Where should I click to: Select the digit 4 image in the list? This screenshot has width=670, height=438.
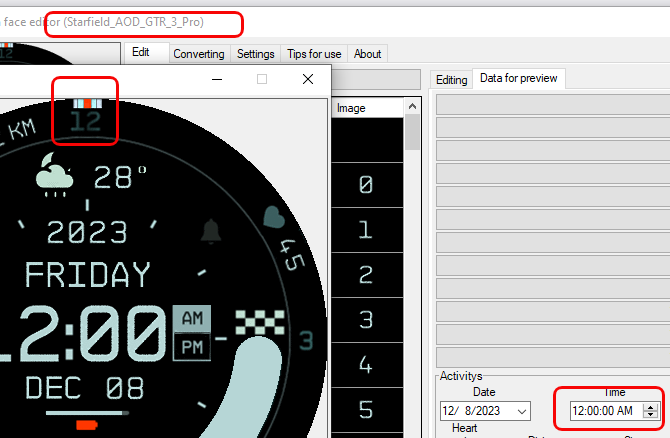tap(367, 365)
